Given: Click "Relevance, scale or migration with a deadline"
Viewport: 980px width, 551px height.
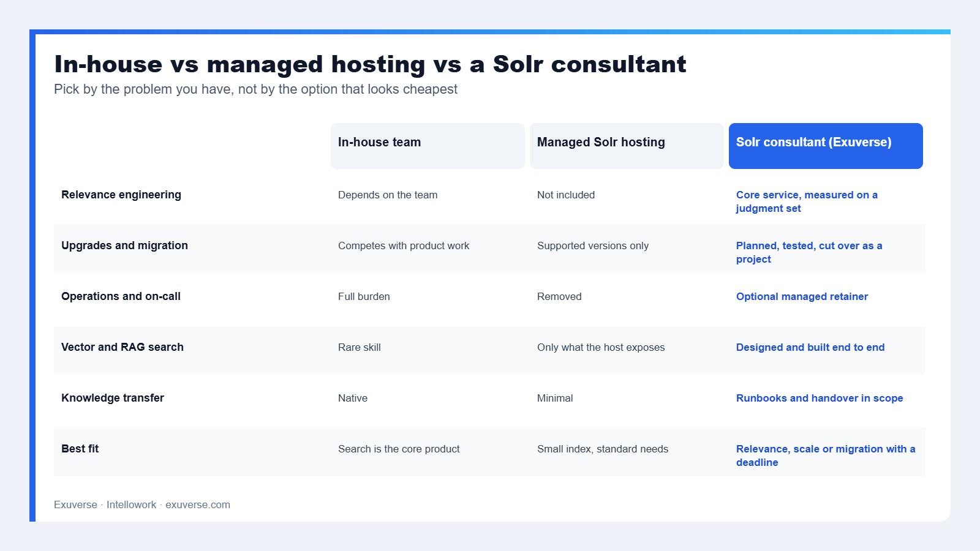Looking at the screenshot, I should (x=826, y=455).
